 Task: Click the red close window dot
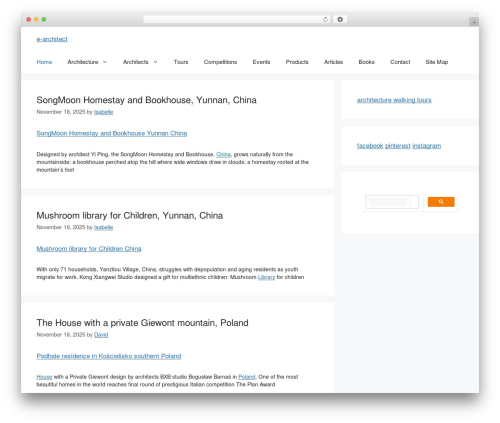pos(29,20)
